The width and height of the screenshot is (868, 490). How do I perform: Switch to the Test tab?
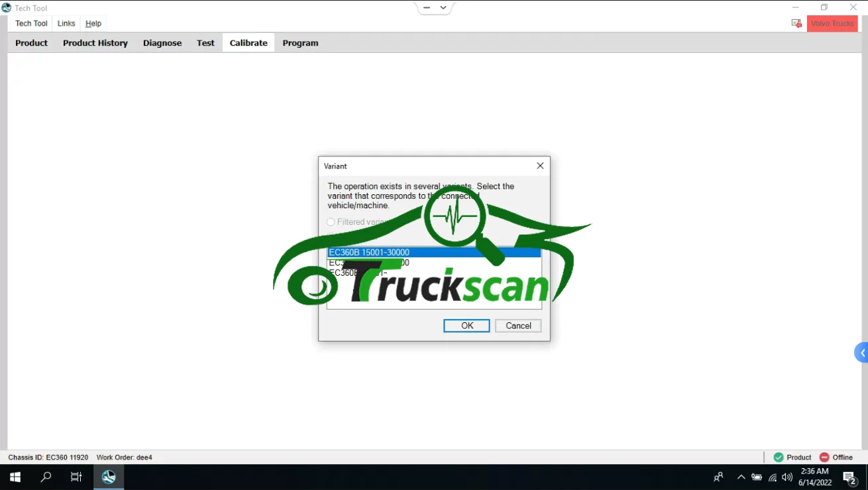tap(205, 43)
